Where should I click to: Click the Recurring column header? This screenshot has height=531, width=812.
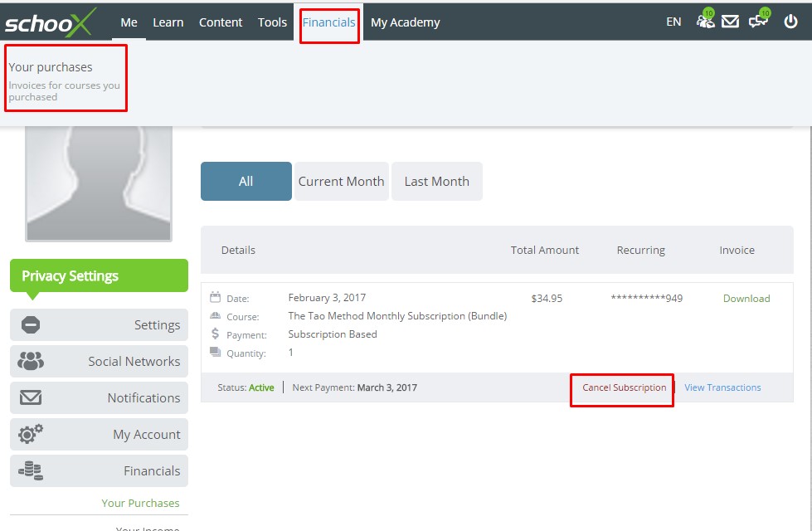[x=640, y=251]
